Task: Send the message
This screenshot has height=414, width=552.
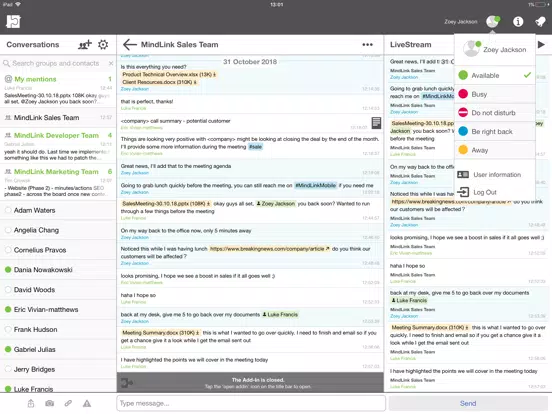Action: [x=468, y=403]
